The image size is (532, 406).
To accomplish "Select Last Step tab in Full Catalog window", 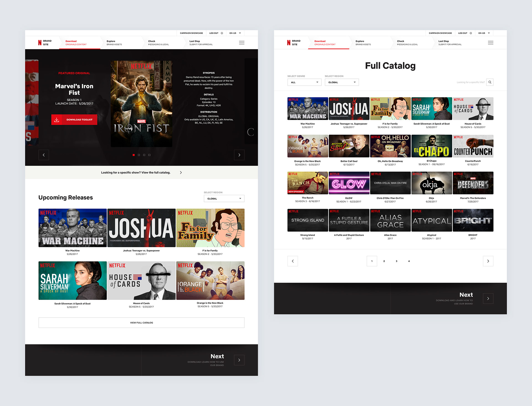I will tap(452, 42).
